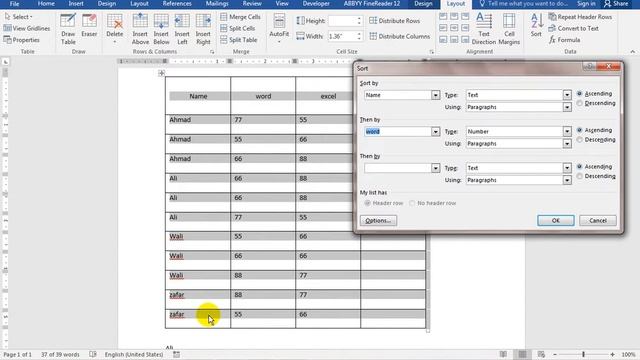Open the AutoFit menu
The height and width of the screenshot is (360, 640).
(279, 29)
